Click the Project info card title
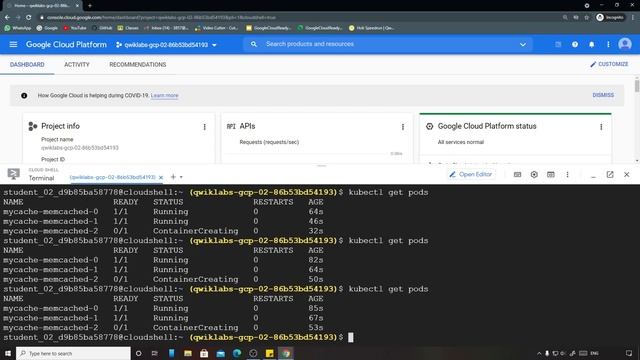 point(60,126)
